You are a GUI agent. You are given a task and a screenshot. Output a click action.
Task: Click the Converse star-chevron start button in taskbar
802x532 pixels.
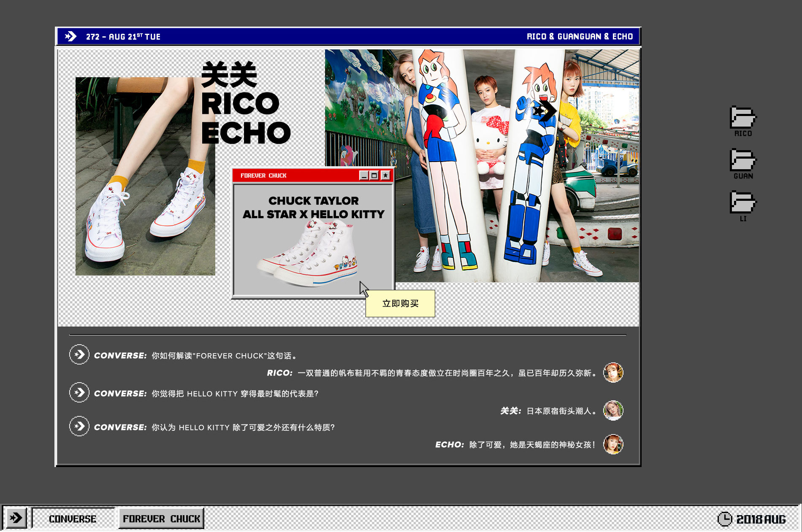[16, 518]
